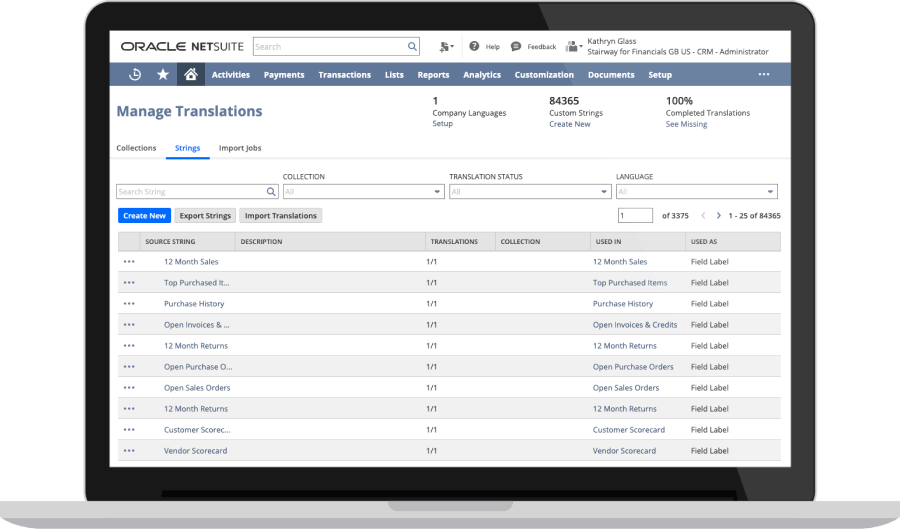Click the Feedback speech bubble icon
The width and height of the screenshot is (900, 529).
516,46
